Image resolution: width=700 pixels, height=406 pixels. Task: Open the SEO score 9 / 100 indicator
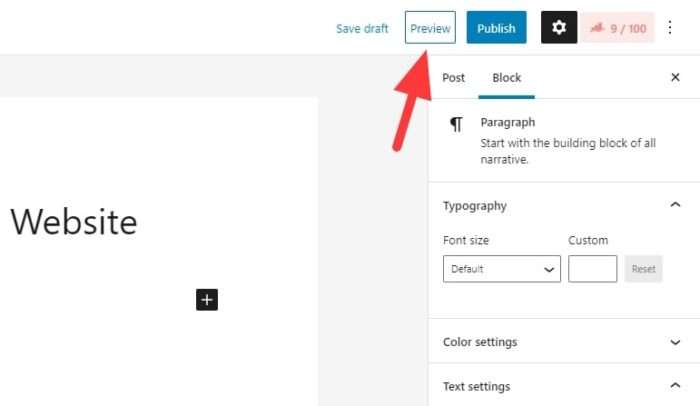click(618, 28)
